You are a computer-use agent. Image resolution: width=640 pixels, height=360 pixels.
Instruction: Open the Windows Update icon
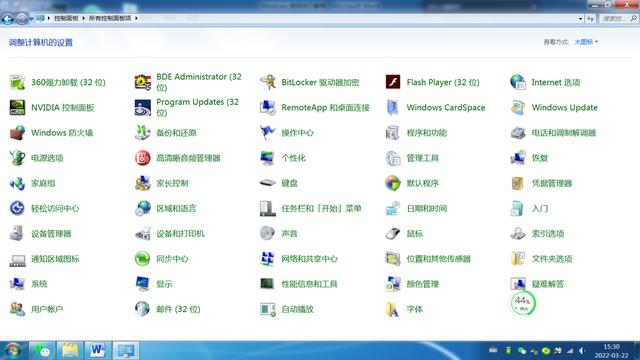tap(518, 107)
